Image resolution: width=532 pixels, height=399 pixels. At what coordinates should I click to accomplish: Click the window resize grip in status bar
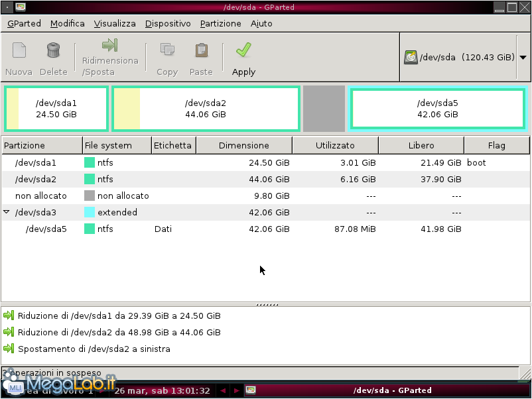525,373
